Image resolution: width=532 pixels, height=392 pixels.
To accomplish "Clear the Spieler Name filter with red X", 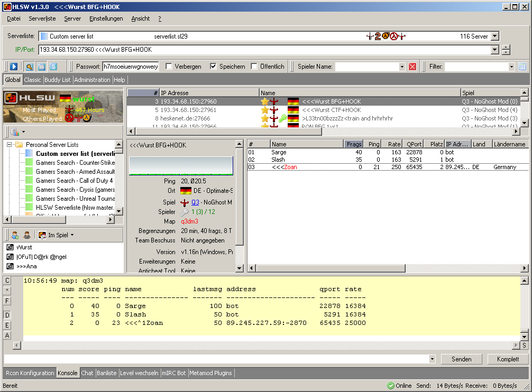I will point(412,67).
